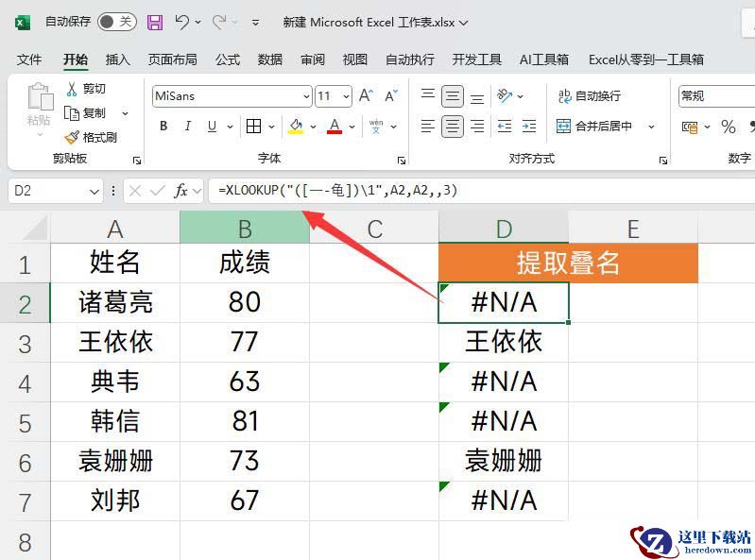Open the 复制 options dropdown arrow
This screenshot has height=560, width=755.
125,113
